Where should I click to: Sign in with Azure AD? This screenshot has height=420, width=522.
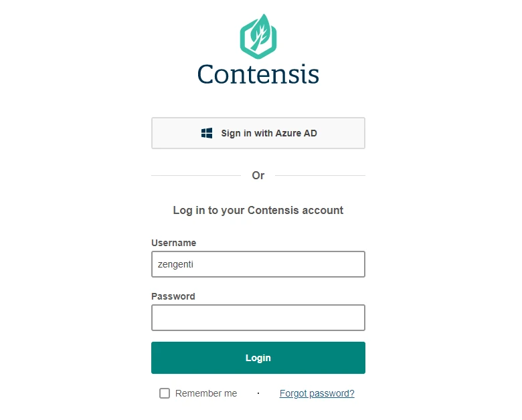tap(258, 133)
